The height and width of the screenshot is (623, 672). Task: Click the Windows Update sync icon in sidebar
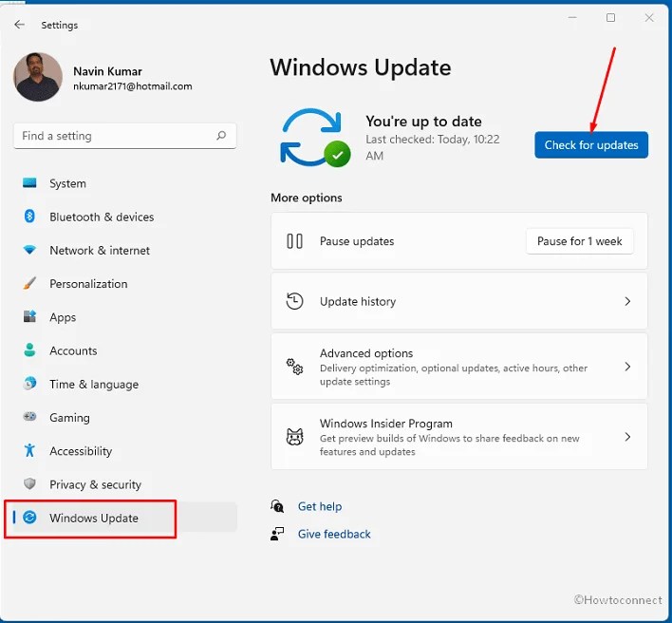tap(29, 517)
